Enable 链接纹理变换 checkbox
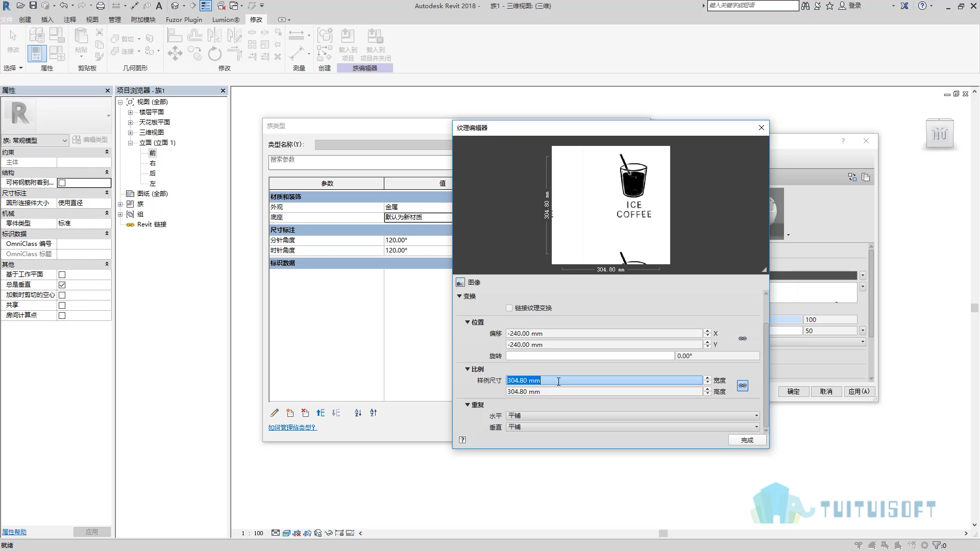The image size is (980, 551). pyautogui.click(x=509, y=308)
